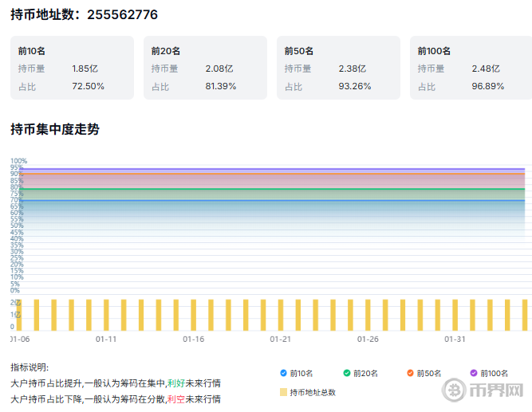532x412 pixels.
Task: Click the 01-31 date on the x-axis
Action: pyautogui.click(x=455, y=339)
